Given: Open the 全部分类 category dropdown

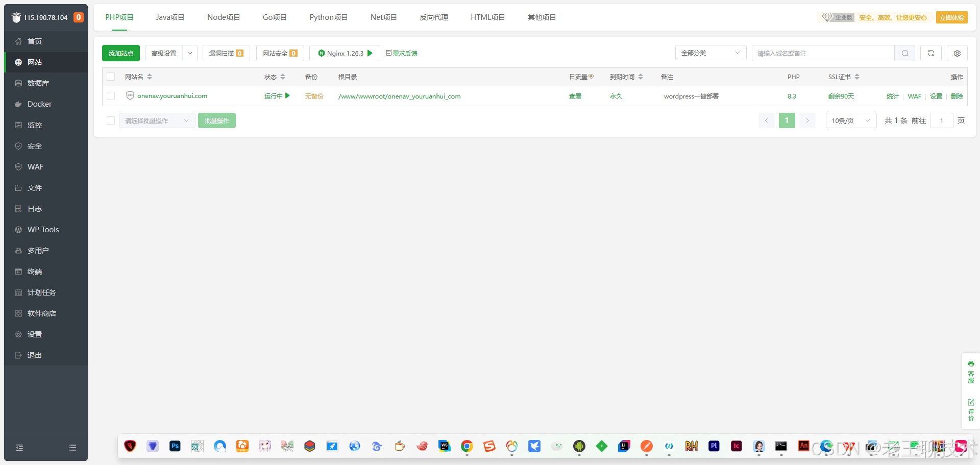Looking at the screenshot, I should (710, 53).
